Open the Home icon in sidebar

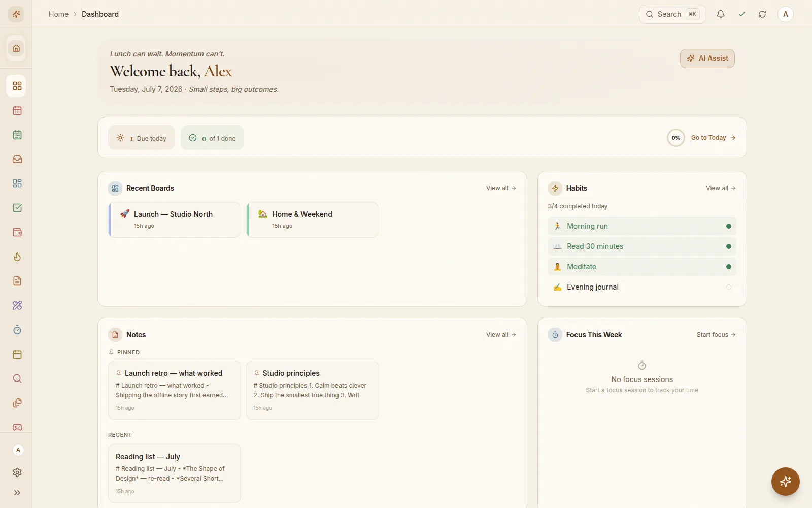coord(16,48)
